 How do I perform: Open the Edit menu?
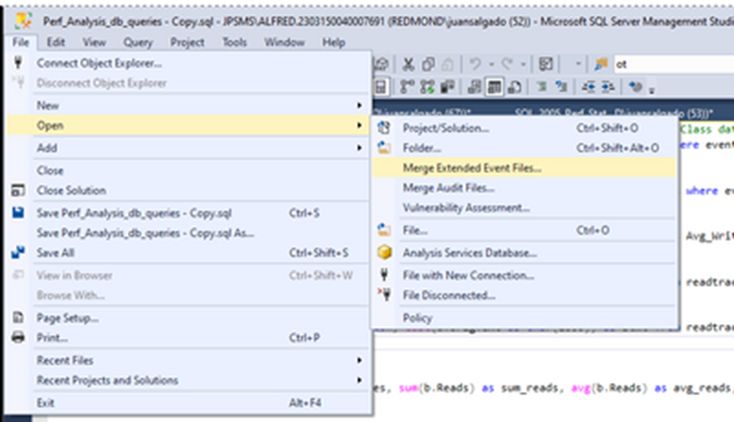point(56,42)
